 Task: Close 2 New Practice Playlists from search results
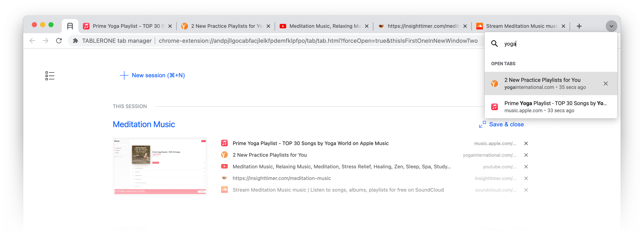click(606, 83)
